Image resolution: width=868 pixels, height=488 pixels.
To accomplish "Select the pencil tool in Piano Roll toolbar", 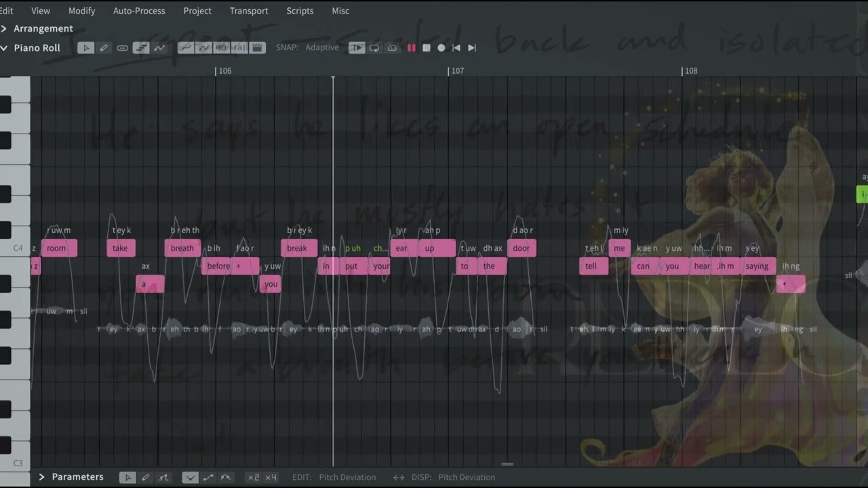I will coord(104,47).
